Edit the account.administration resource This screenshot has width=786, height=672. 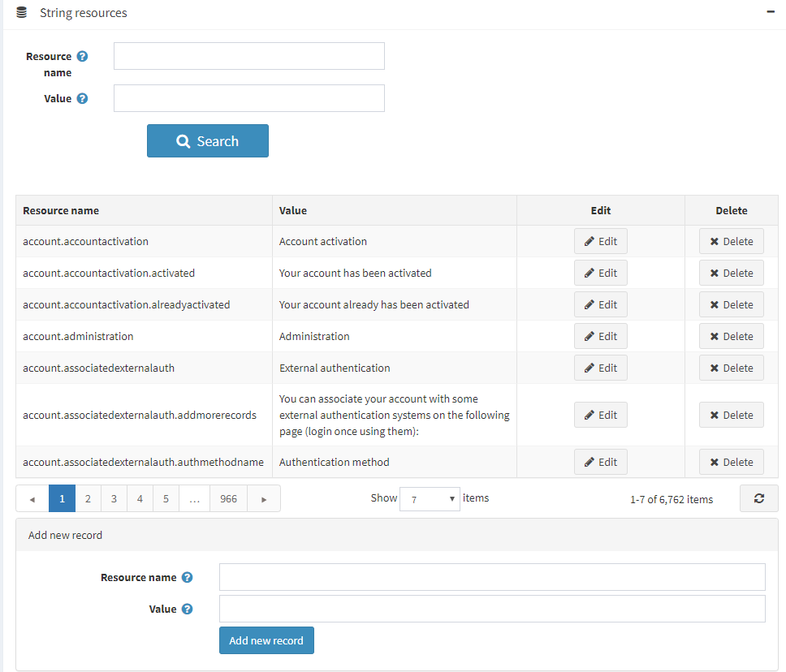601,336
